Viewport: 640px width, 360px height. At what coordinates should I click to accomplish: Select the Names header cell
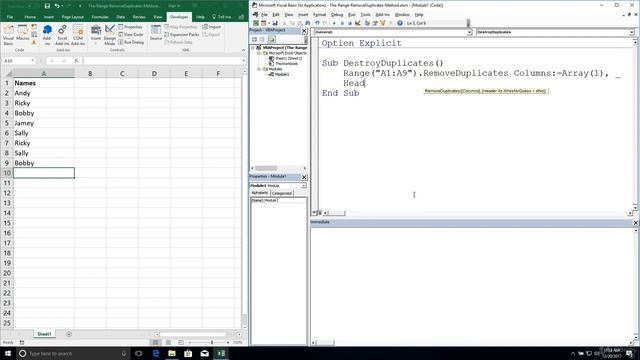click(44, 83)
